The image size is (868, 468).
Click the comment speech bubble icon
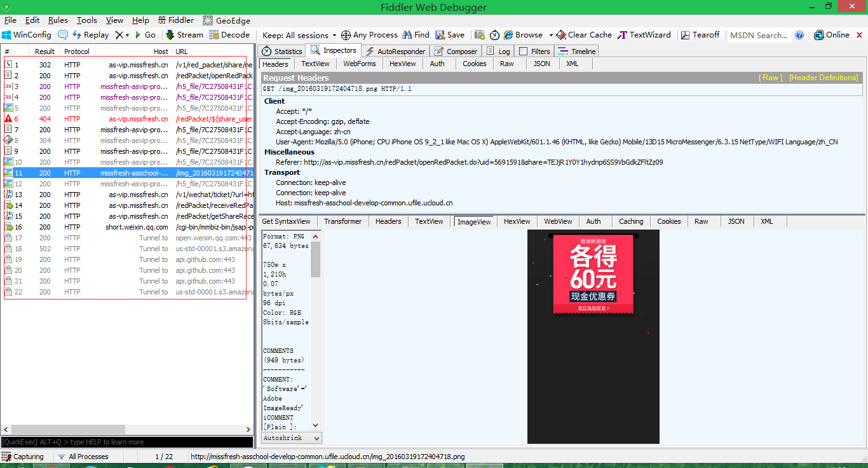(x=63, y=35)
